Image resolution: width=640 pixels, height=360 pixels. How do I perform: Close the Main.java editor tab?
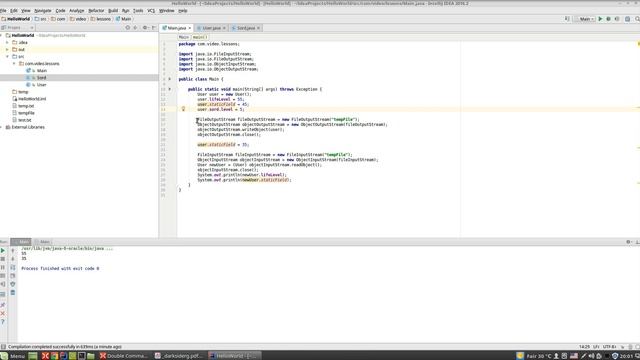189,28
